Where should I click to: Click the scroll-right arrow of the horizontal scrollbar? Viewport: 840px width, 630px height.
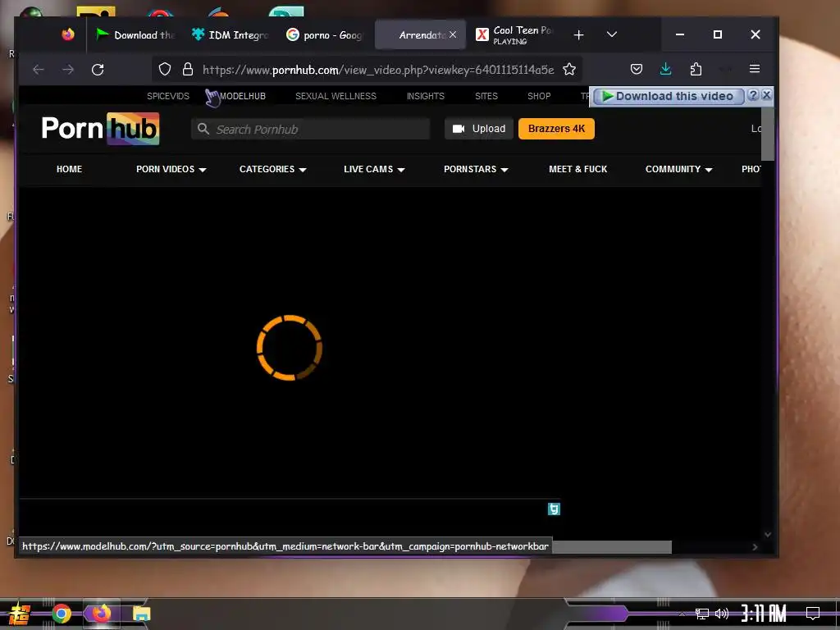pos(756,547)
